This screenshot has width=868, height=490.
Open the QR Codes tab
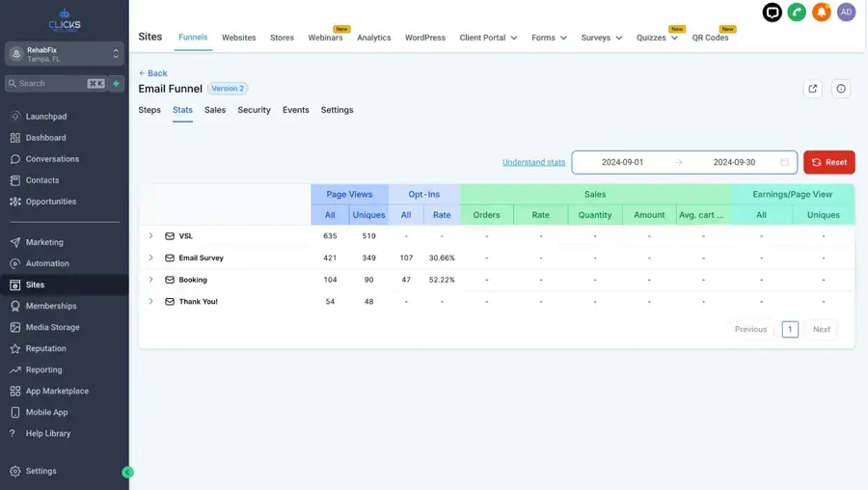710,38
